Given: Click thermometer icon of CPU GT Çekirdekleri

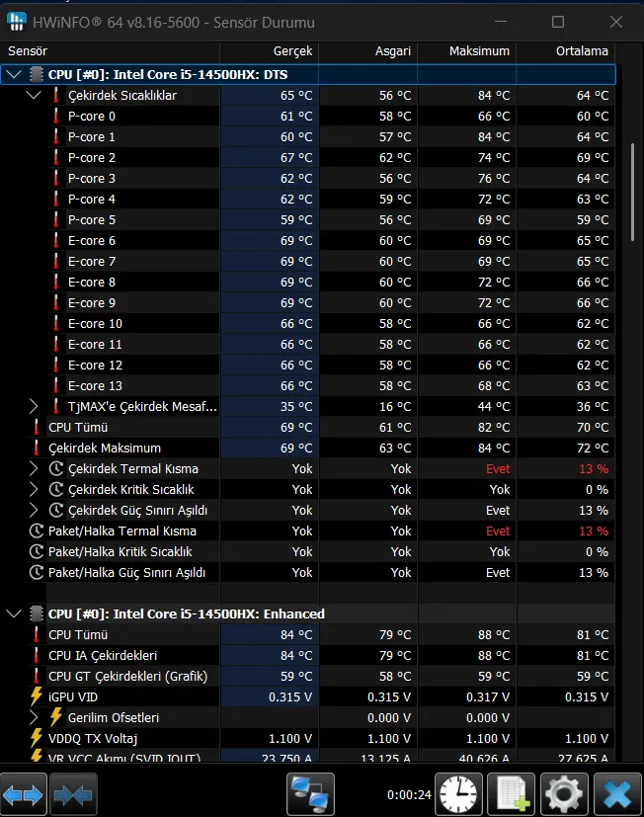Looking at the screenshot, I should coord(36,677).
